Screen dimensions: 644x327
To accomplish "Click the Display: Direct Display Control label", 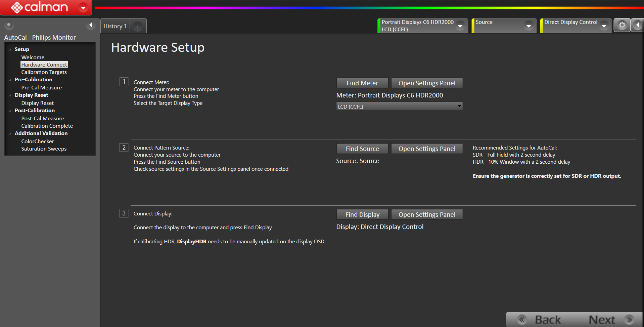I will point(380,227).
